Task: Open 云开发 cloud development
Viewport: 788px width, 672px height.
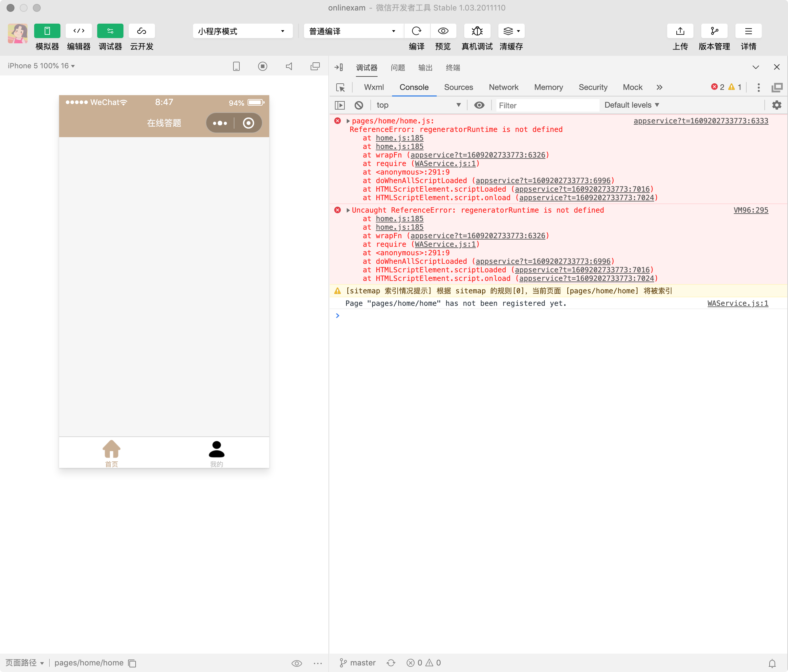Action: coord(142,31)
